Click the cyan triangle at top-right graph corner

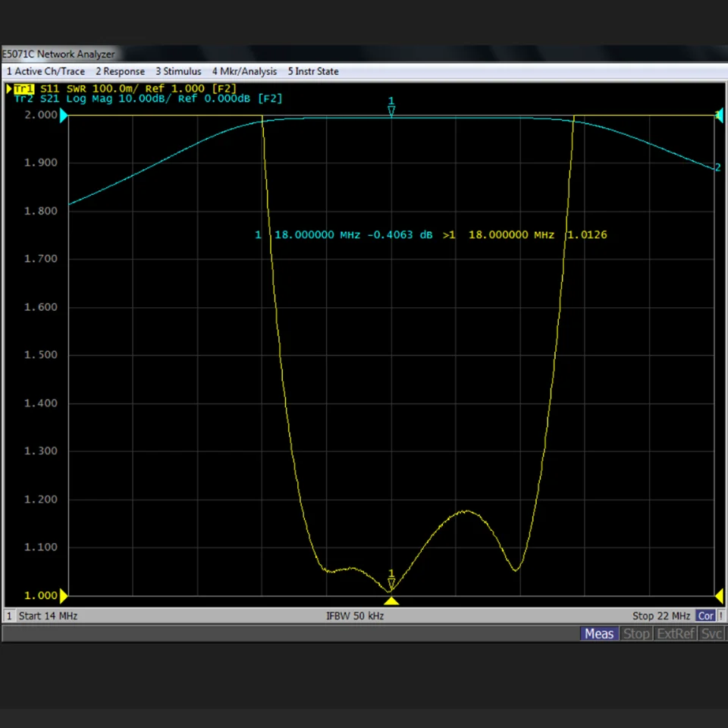pyautogui.click(x=719, y=115)
